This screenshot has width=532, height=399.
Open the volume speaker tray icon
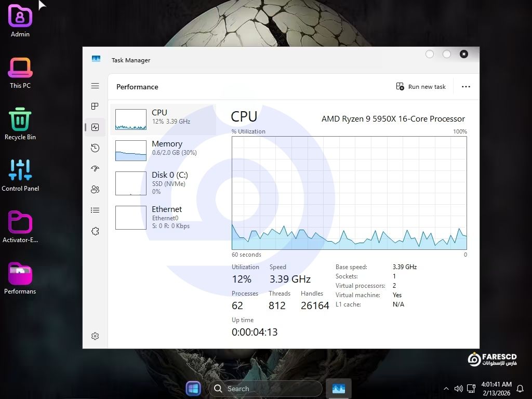pyautogui.click(x=458, y=389)
